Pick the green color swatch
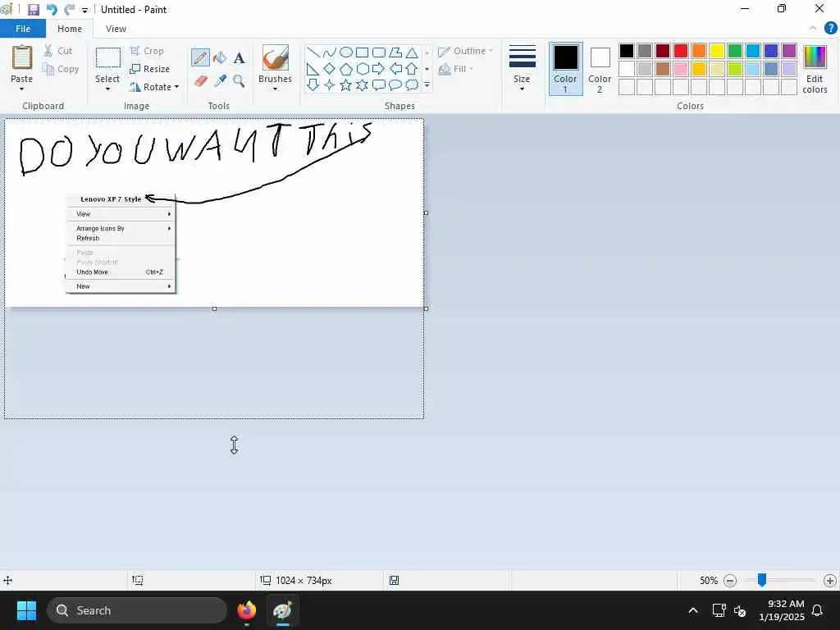Screen dimensions: 840x630 (735, 51)
